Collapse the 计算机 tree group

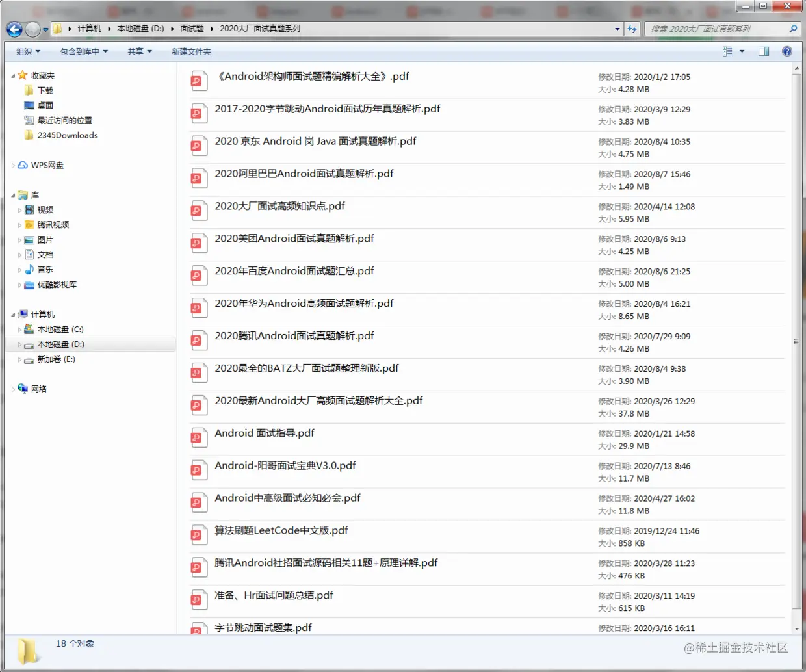[13, 315]
